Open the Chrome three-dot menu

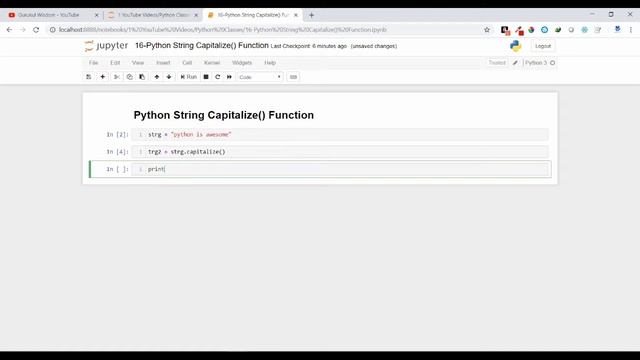[631, 30]
